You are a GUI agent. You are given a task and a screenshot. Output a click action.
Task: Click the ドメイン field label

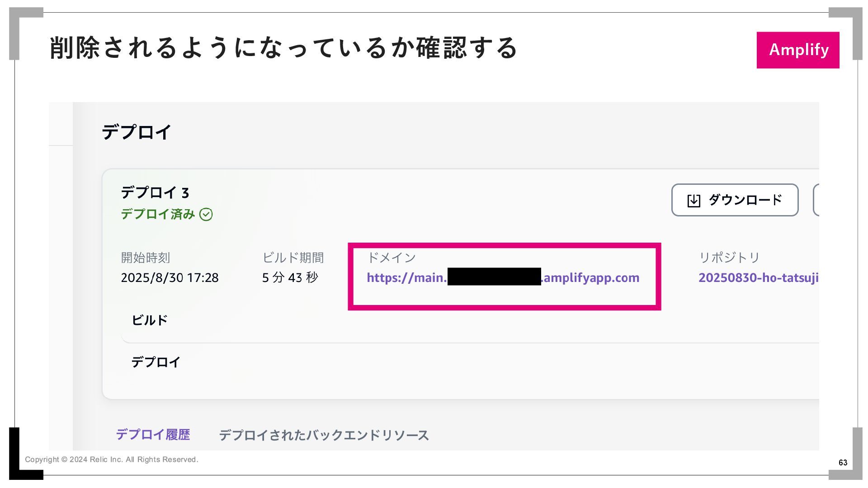391,258
